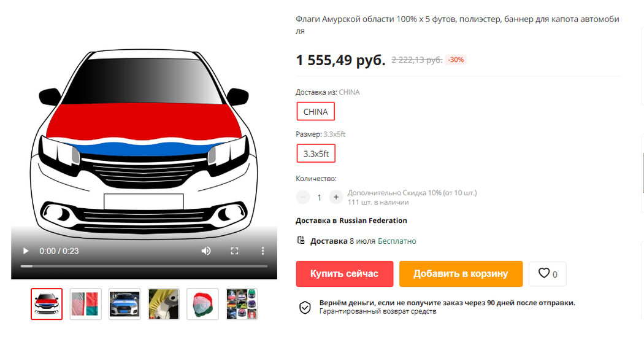This screenshot has height=339, width=644.
Task: Select the blue Audi car thumbnail
Action: [125, 304]
